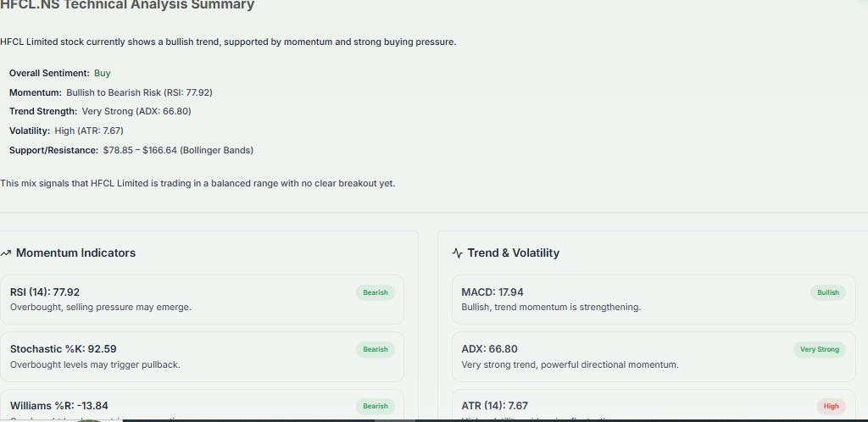
Task: Click 'Very strong trend, powerful directional momentum.' description
Action: pyautogui.click(x=570, y=365)
